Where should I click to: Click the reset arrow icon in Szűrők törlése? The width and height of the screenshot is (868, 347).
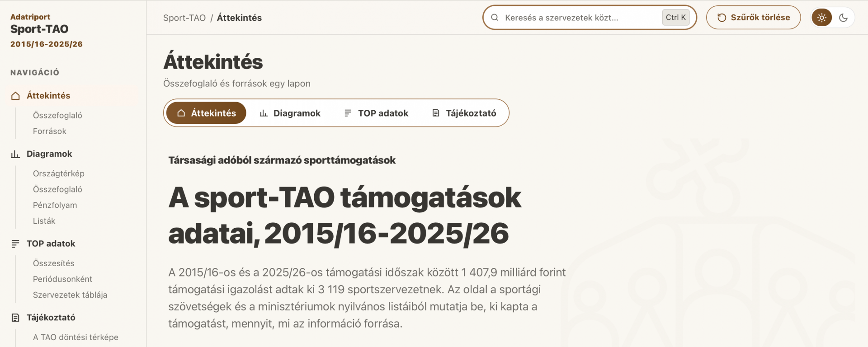(x=722, y=18)
